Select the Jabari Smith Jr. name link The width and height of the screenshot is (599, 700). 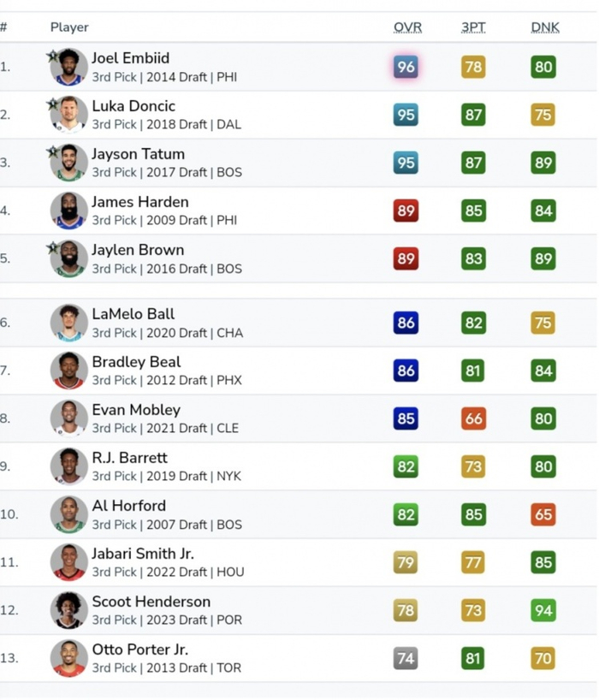tap(144, 554)
